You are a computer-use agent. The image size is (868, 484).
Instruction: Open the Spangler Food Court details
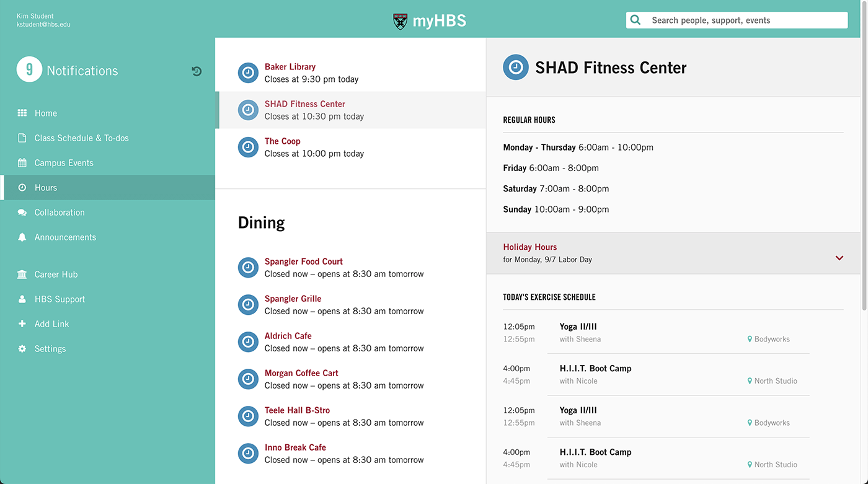pos(303,261)
